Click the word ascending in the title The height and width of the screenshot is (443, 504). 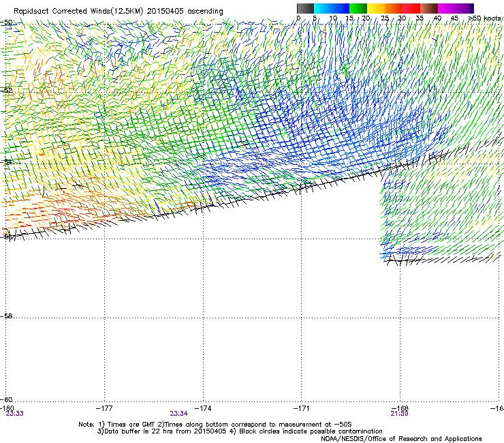pyautogui.click(x=205, y=12)
